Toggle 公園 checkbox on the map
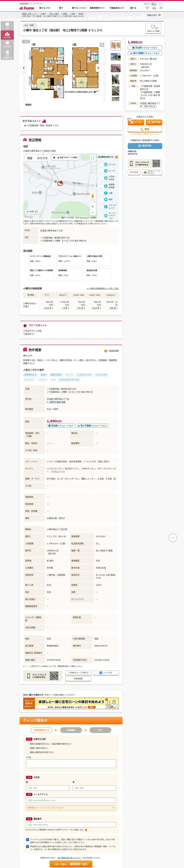Viewport: 184px width, 868px height. tap(101, 193)
